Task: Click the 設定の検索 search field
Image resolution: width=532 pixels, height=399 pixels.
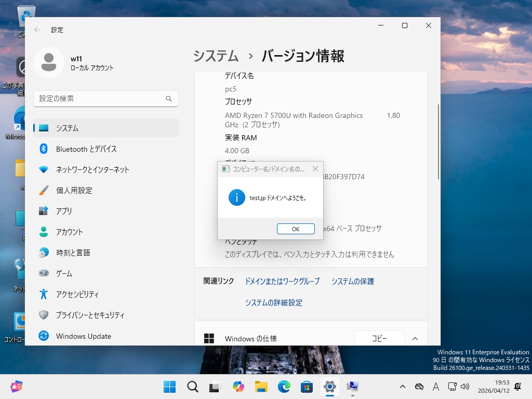Action: (101, 99)
